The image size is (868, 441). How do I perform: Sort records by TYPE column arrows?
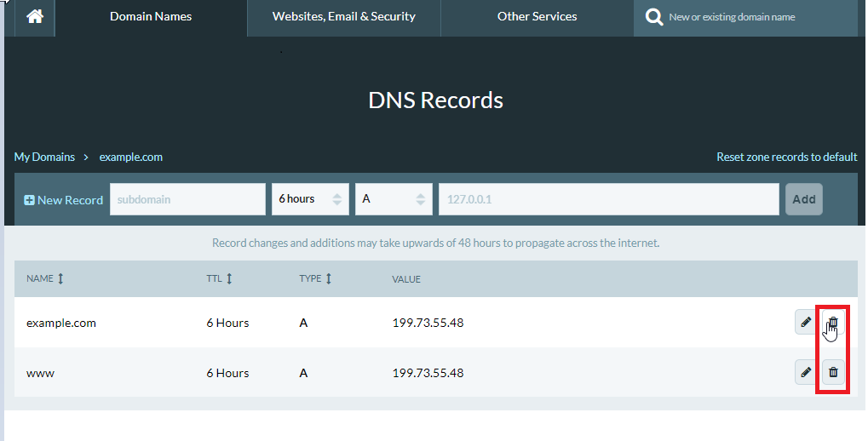click(x=329, y=278)
